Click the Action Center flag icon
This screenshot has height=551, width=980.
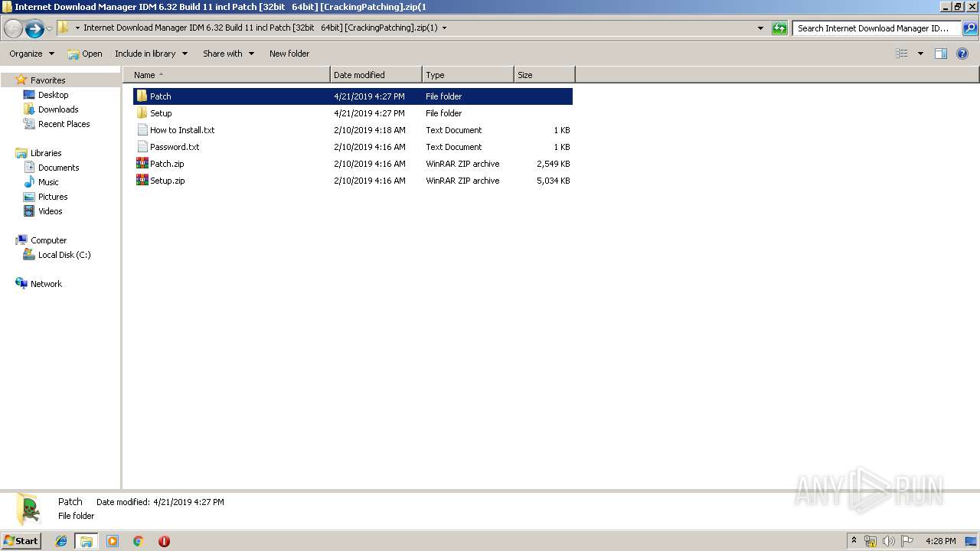point(907,541)
